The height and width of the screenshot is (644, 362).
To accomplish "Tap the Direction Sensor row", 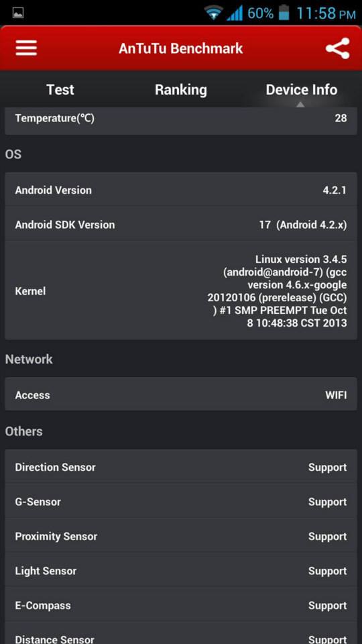I will (181, 467).
